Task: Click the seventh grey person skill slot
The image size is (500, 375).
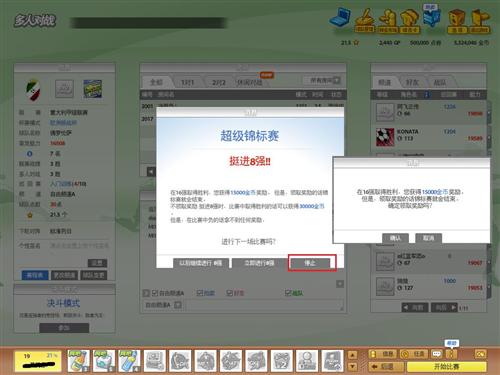Action: pyautogui.click(x=307, y=361)
